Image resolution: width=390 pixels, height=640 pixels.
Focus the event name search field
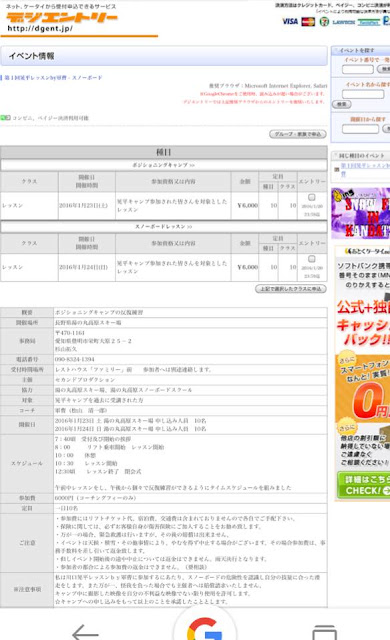click(x=363, y=94)
